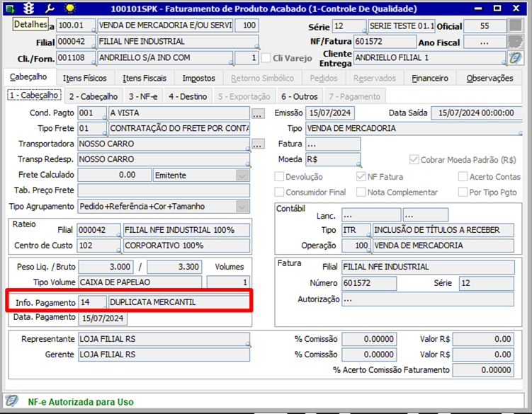Click the Data Saída field
The height and width of the screenshot is (414, 532).
point(476,113)
